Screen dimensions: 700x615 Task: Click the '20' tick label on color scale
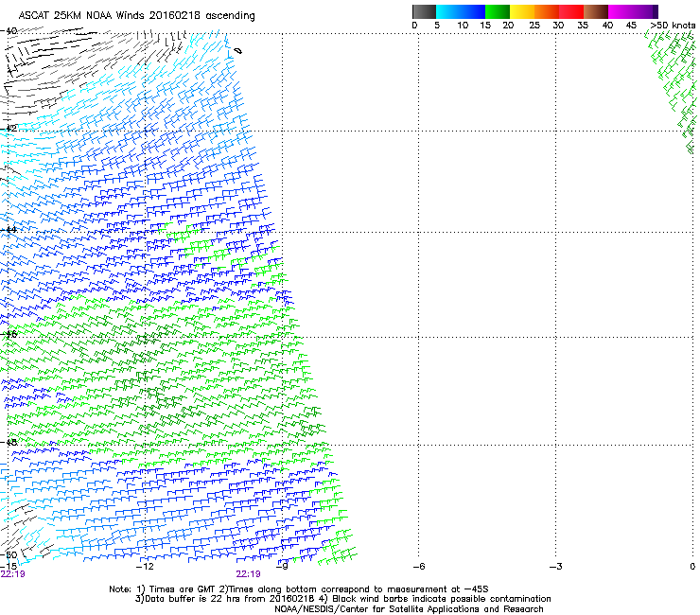point(508,26)
